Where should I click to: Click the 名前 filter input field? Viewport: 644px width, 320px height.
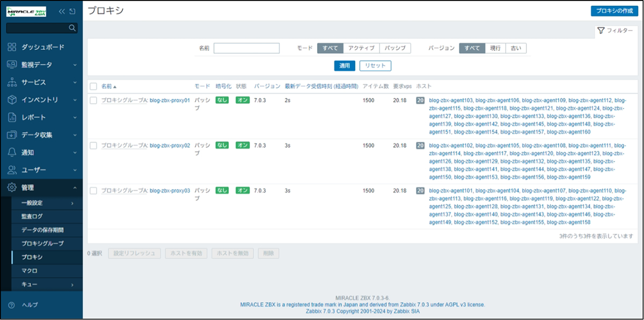(246, 48)
